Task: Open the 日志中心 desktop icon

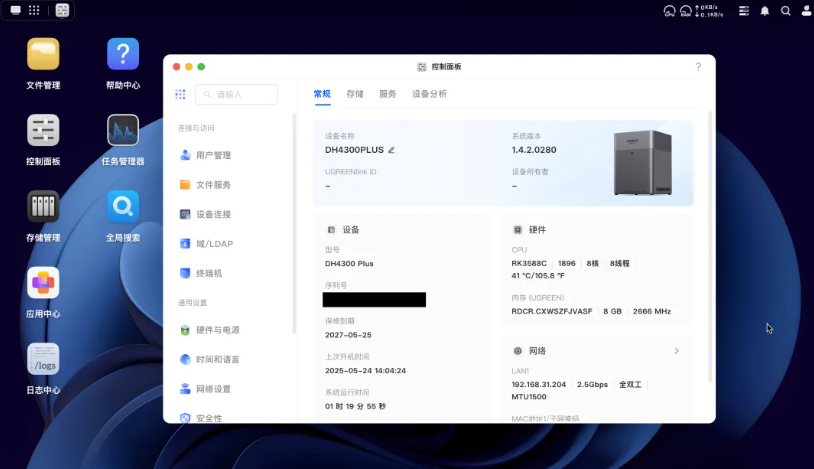Action: tap(43, 359)
